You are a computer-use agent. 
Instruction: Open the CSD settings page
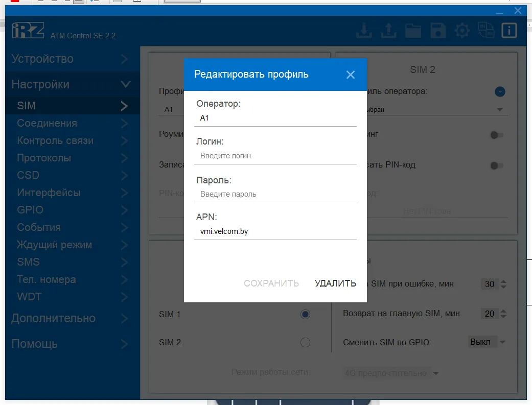point(72,175)
